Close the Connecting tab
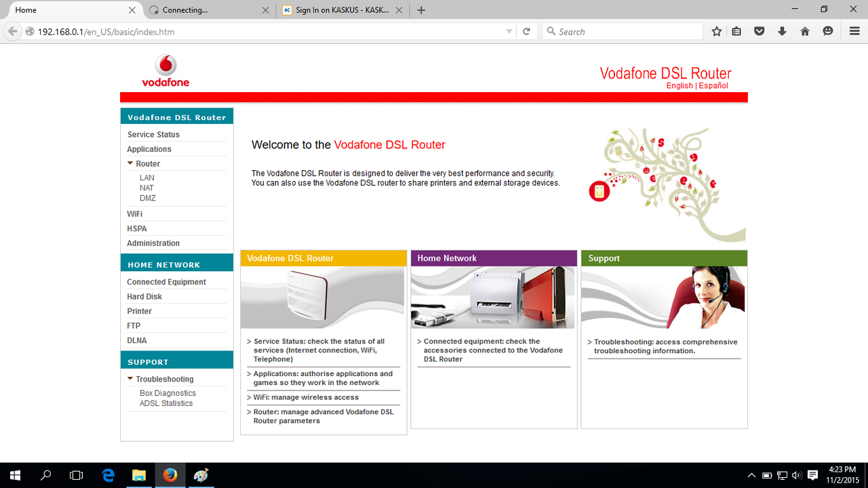868x488 pixels. (x=265, y=10)
